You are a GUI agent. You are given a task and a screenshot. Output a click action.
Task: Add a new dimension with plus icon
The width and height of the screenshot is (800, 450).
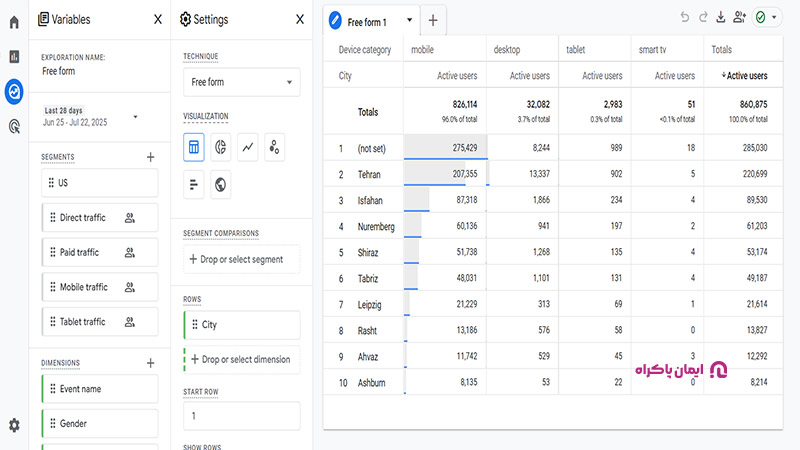point(151,363)
